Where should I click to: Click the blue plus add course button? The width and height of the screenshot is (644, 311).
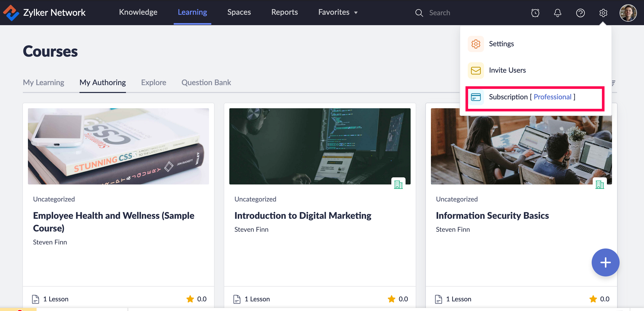[x=605, y=262]
